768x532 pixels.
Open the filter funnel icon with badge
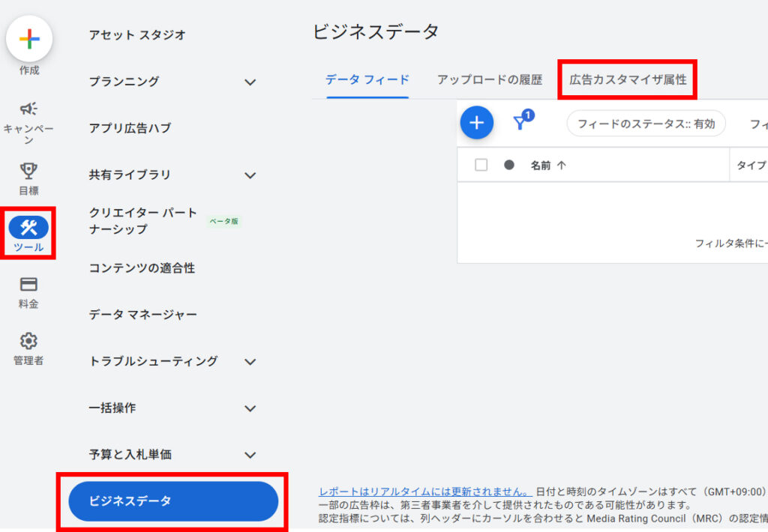tap(519, 123)
